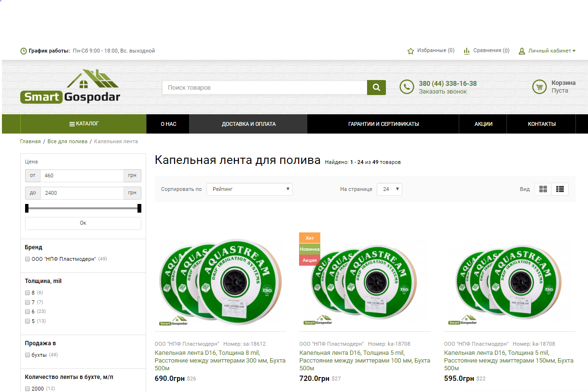
Task: Click the comparison bar chart icon
Action: 466,51
